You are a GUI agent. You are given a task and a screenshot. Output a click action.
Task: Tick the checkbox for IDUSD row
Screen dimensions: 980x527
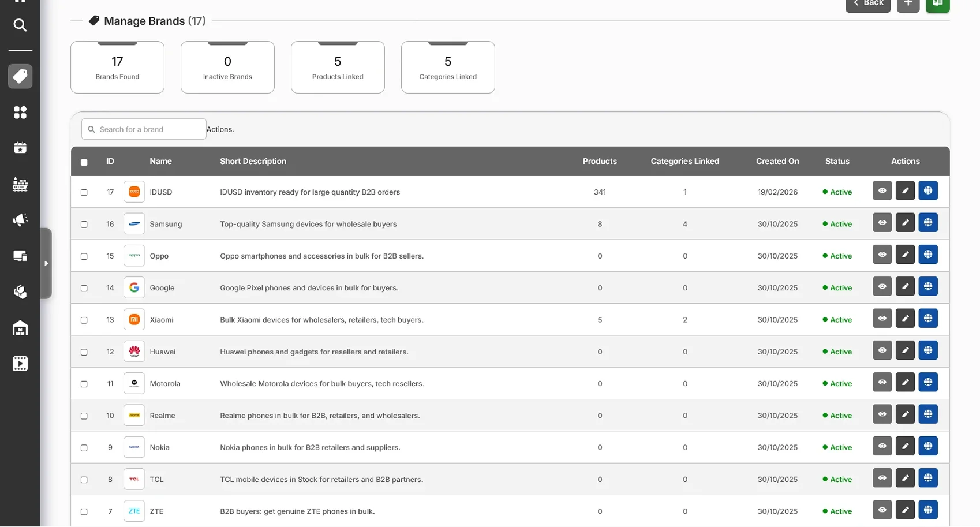pos(84,192)
